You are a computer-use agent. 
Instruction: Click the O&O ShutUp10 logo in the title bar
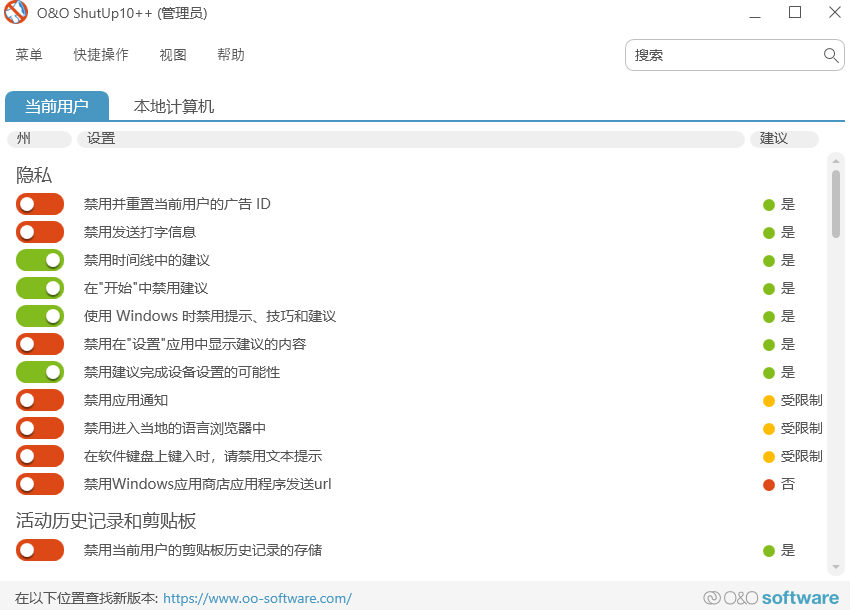[15, 13]
